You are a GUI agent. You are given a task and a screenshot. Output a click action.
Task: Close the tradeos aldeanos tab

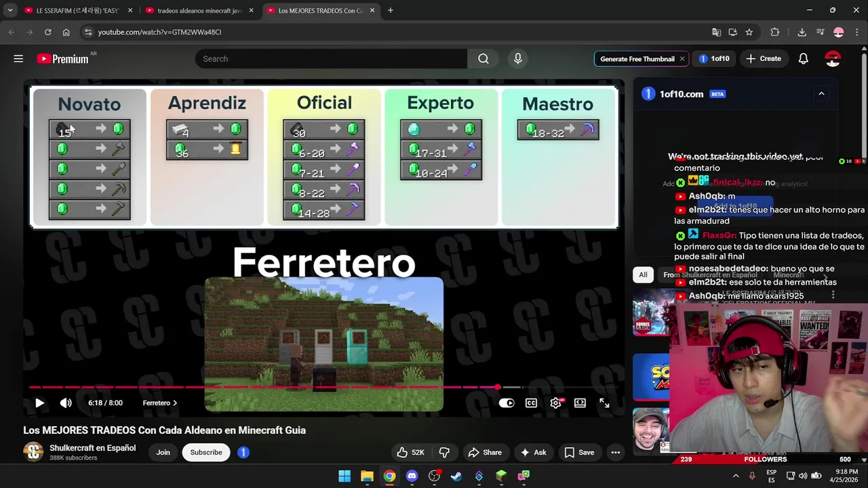pyautogui.click(x=252, y=10)
